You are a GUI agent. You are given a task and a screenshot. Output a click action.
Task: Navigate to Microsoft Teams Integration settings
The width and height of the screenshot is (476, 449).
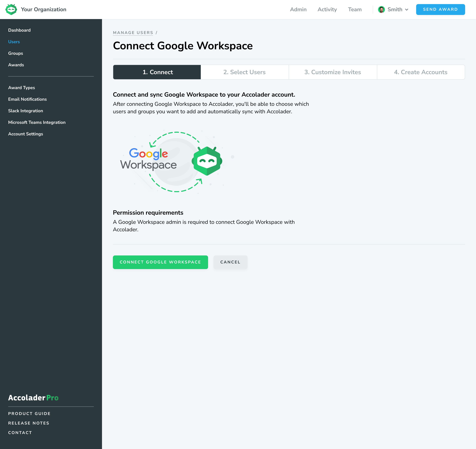tap(37, 122)
